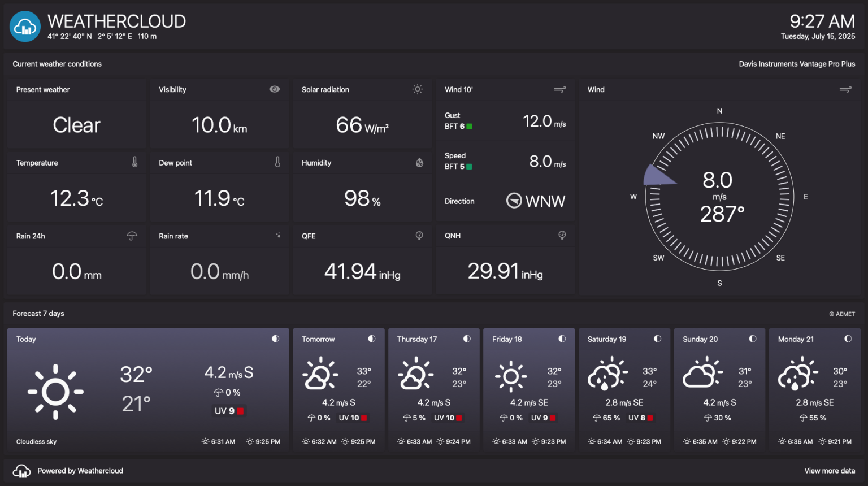Click the wind arrow icon on Wind 10' panel
Viewport: 868px width, 486px height.
tap(559, 89)
